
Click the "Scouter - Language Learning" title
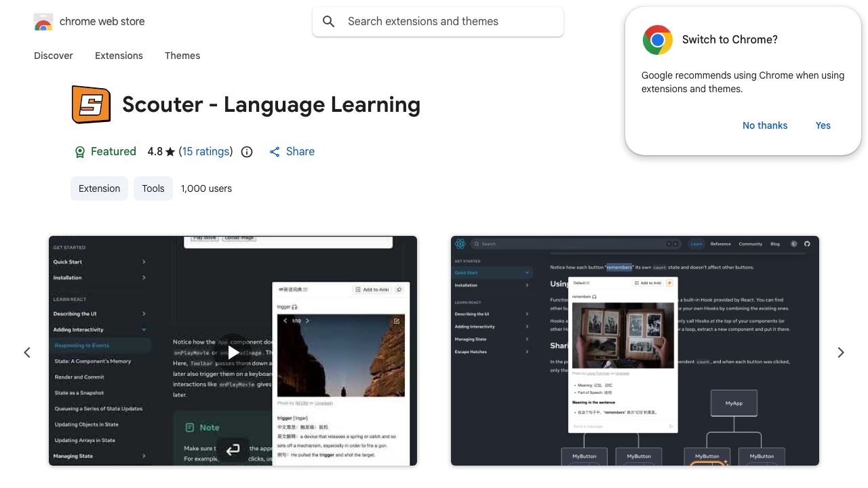point(271,104)
